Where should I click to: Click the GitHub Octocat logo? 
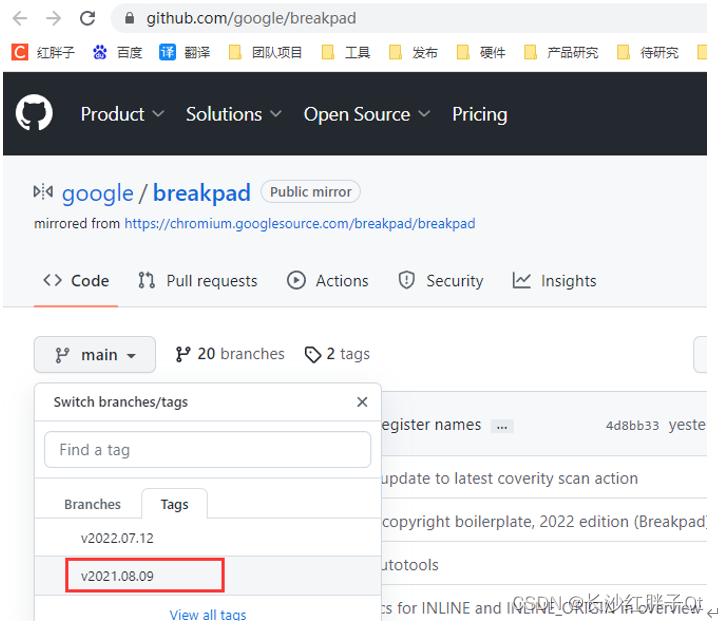coord(34,113)
